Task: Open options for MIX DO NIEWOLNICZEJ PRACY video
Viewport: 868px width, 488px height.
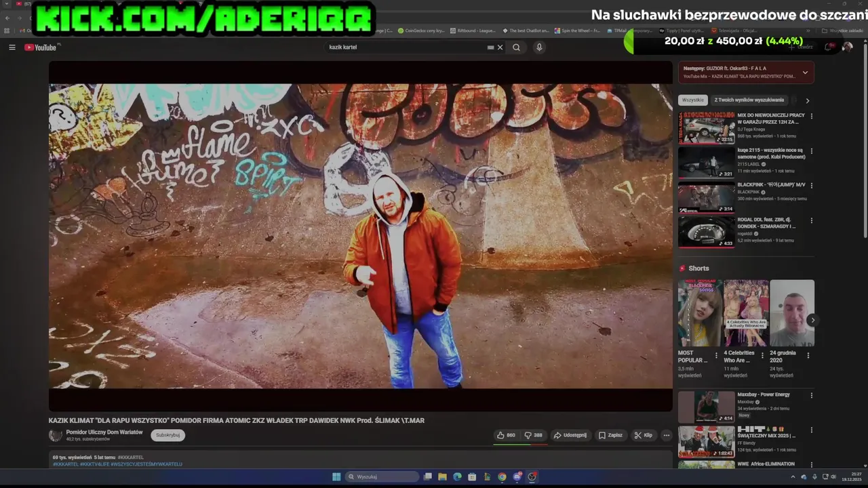Action: click(812, 116)
